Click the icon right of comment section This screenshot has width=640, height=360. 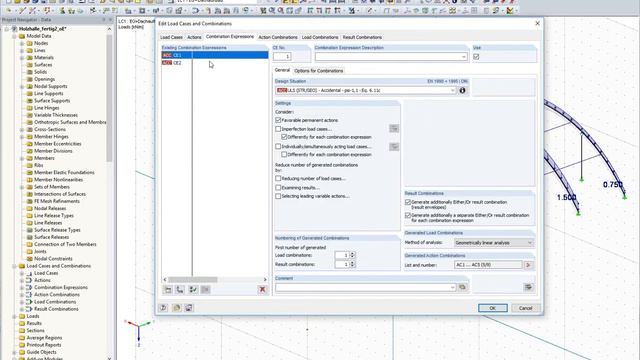pyautogui.click(x=528, y=287)
